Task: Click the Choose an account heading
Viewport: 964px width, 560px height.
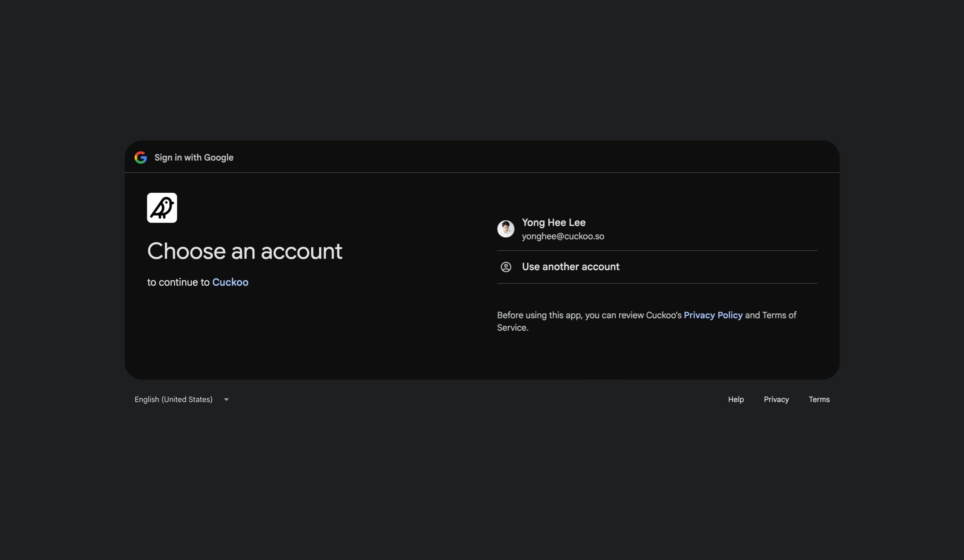Action: (245, 251)
